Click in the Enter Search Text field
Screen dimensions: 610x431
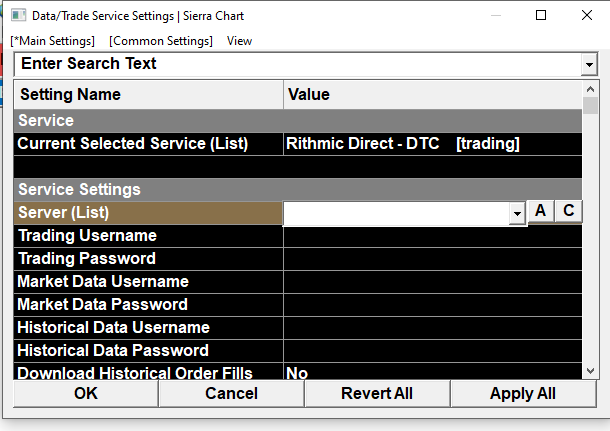click(x=295, y=64)
